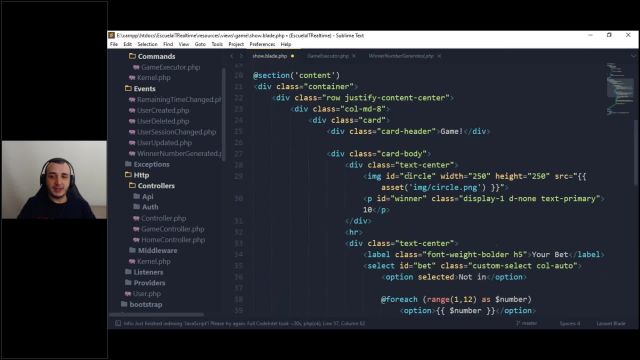Open the tab list dropdown arrow

point(633,56)
